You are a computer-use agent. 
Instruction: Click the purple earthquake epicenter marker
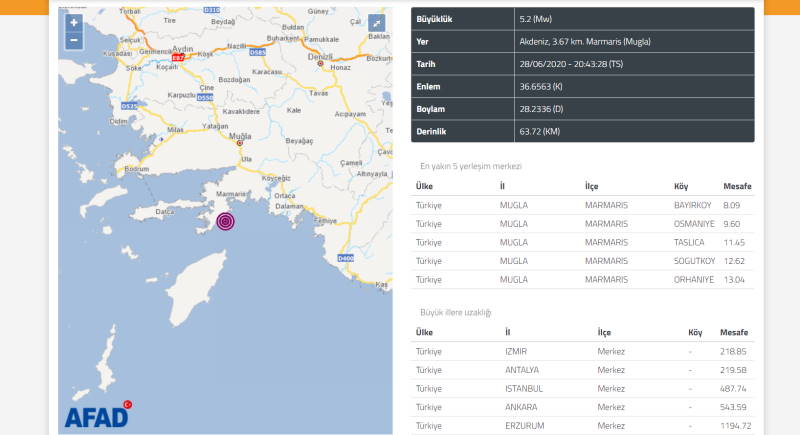point(227,220)
